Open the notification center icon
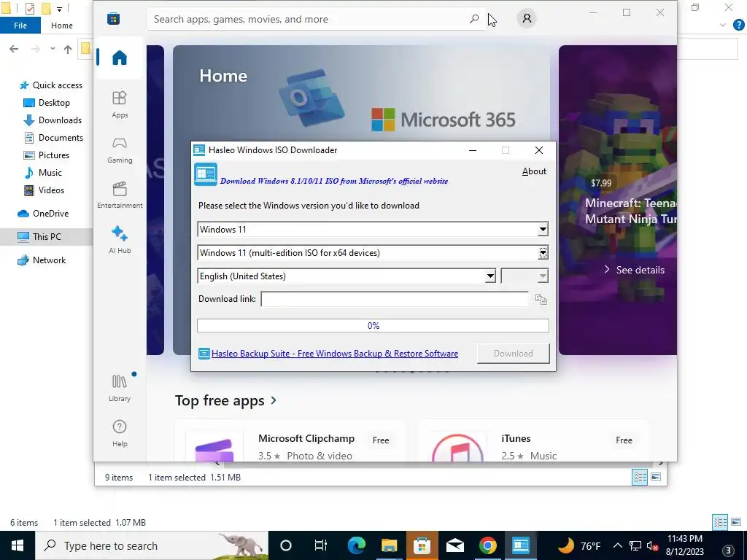 [728, 551]
